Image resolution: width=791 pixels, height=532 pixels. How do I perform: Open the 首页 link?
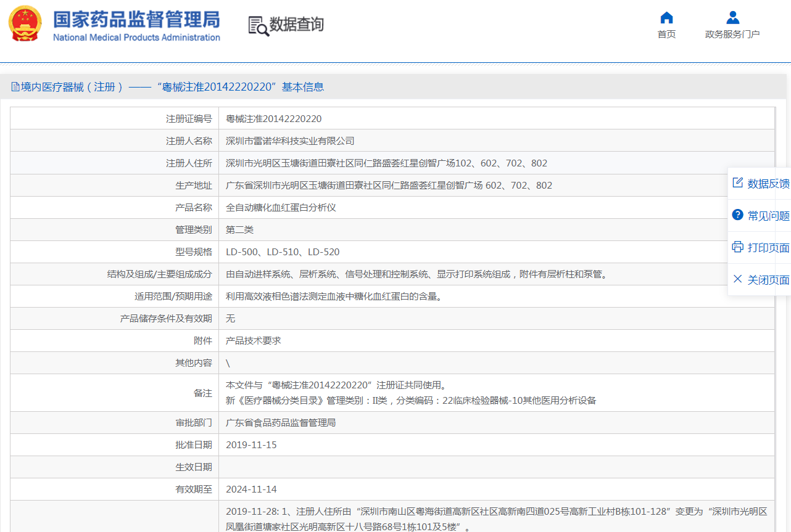coord(666,34)
